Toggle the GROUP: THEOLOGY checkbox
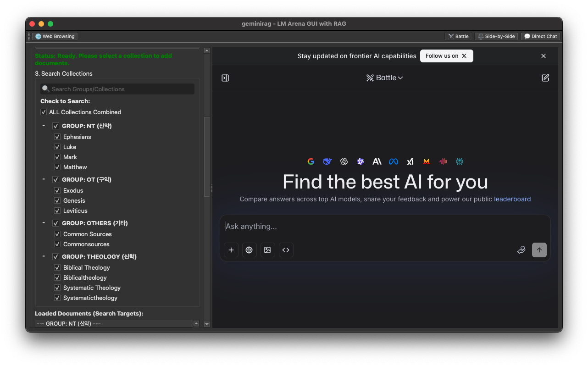Image resolution: width=588 pixels, height=366 pixels. tap(56, 256)
